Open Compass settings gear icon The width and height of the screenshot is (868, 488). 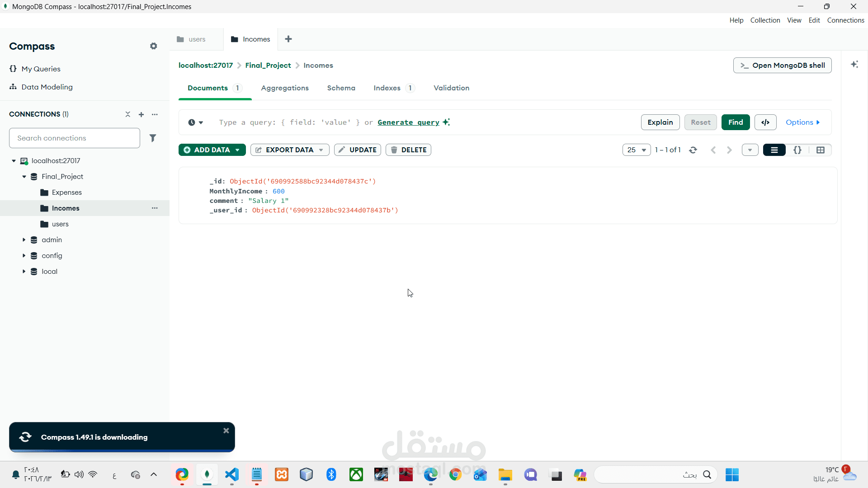pos(154,46)
